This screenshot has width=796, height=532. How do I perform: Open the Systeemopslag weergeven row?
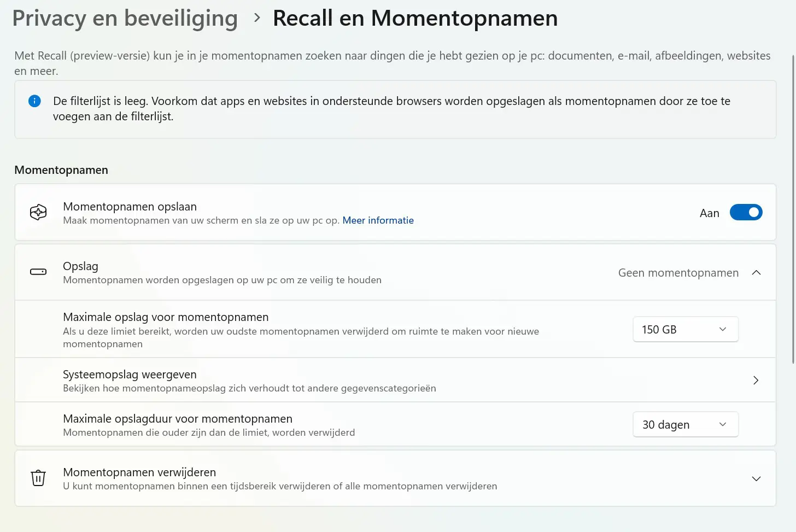pyautogui.click(x=395, y=380)
